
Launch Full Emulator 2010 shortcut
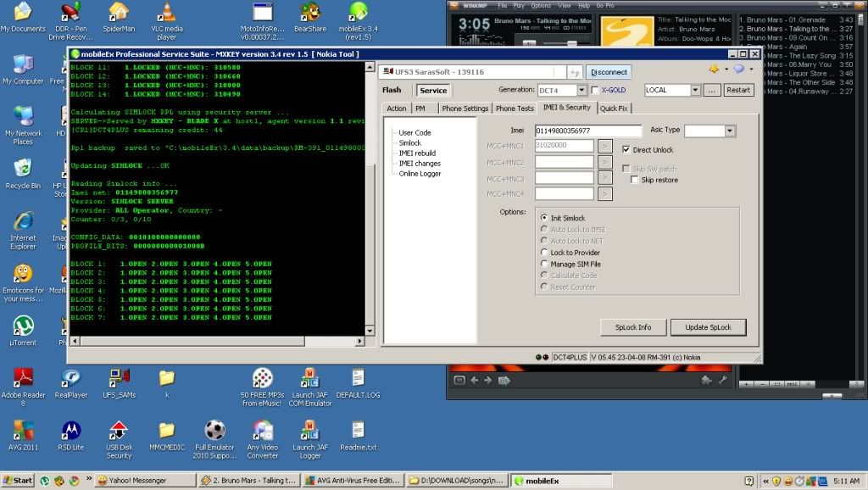(x=214, y=440)
